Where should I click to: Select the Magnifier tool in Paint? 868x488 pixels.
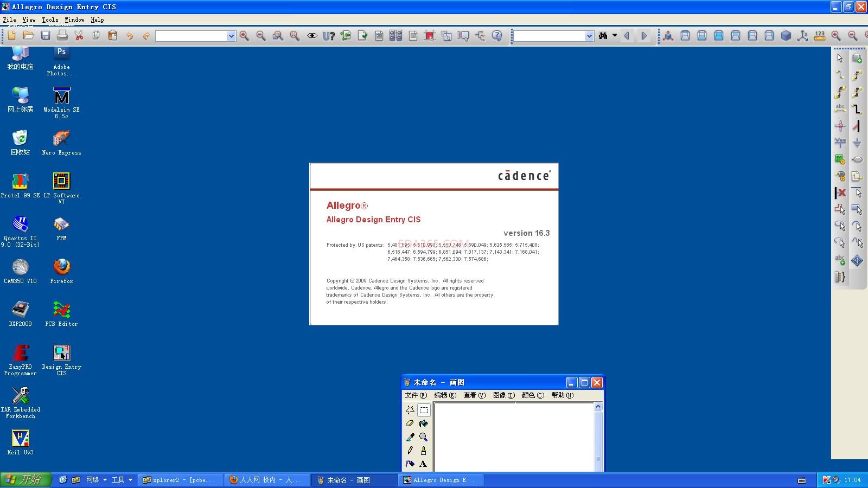pos(424,437)
